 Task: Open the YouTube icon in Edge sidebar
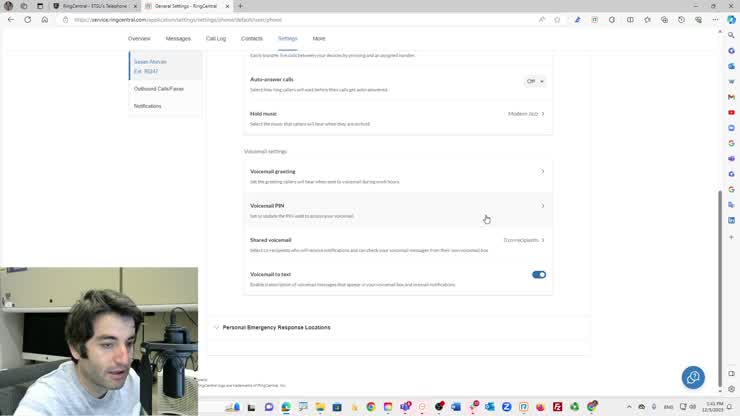(x=731, y=113)
